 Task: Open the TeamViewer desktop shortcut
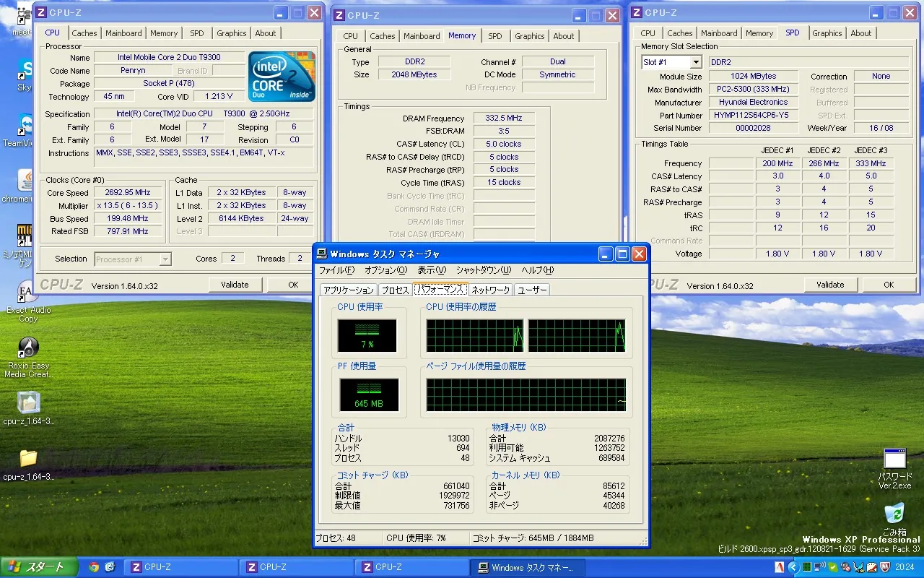click(x=26, y=124)
